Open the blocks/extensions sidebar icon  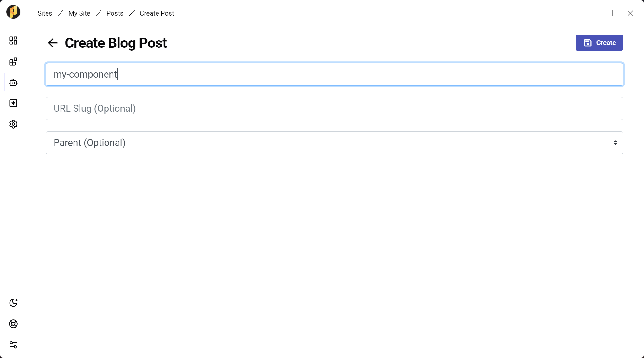(x=13, y=61)
